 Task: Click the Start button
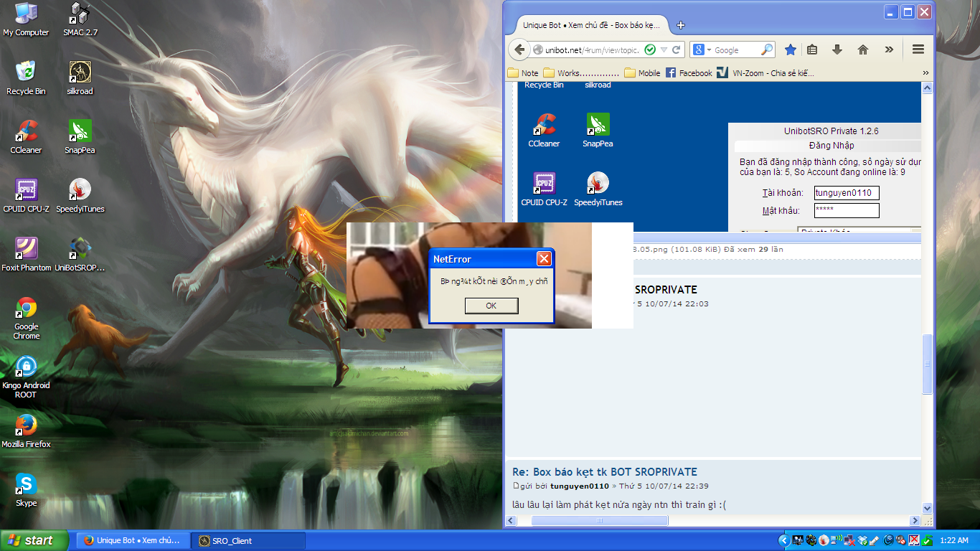(x=34, y=540)
